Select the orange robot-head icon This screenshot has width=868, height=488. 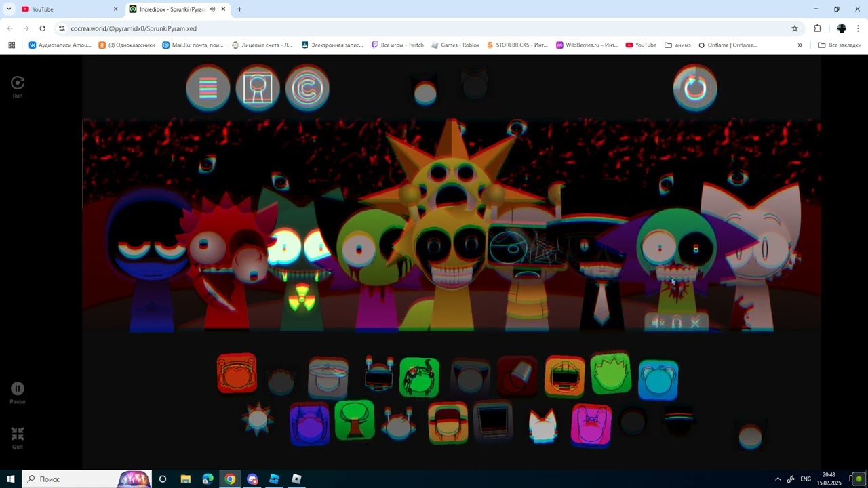(564, 376)
